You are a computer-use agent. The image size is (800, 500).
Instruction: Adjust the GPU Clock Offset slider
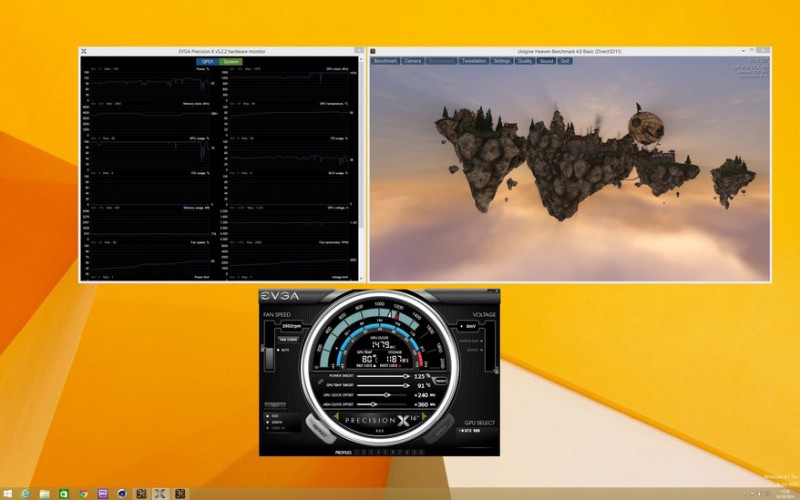382,395
